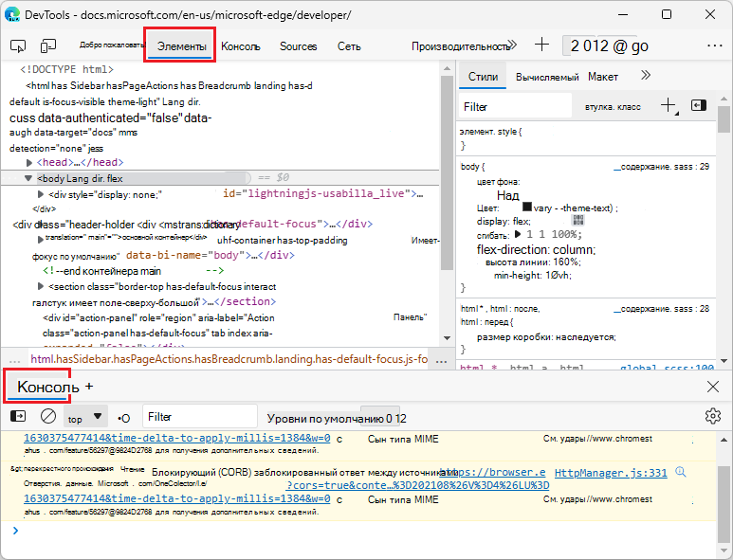The image size is (733, 560).
Task: Select the DOCTYPE html line
Action: tap(66, 69)
